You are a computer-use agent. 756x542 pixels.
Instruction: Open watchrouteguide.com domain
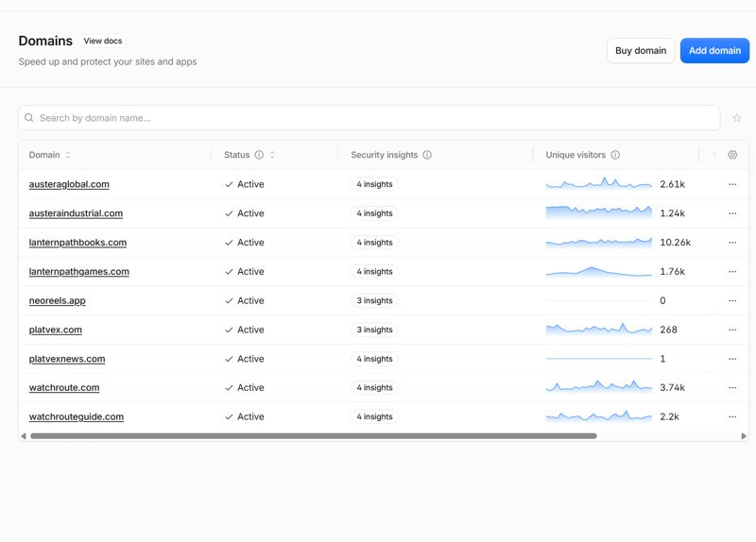(x=77, y=416)
